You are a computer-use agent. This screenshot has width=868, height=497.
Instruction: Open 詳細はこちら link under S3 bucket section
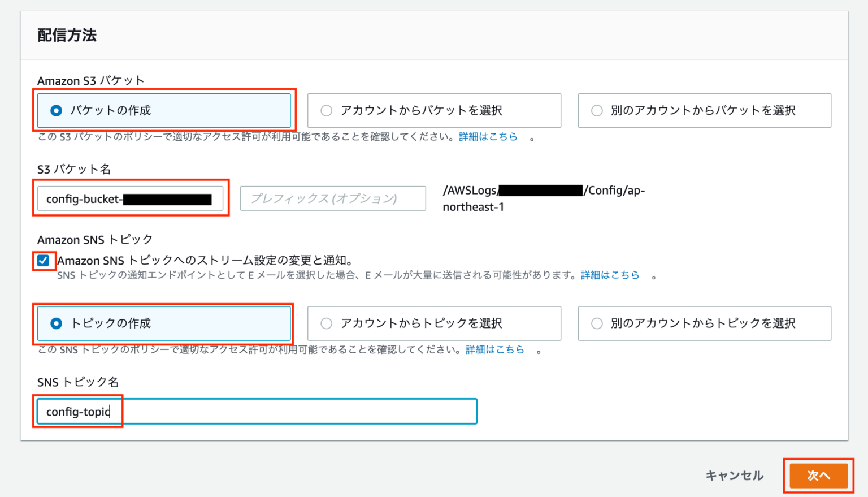click(488, 136)
